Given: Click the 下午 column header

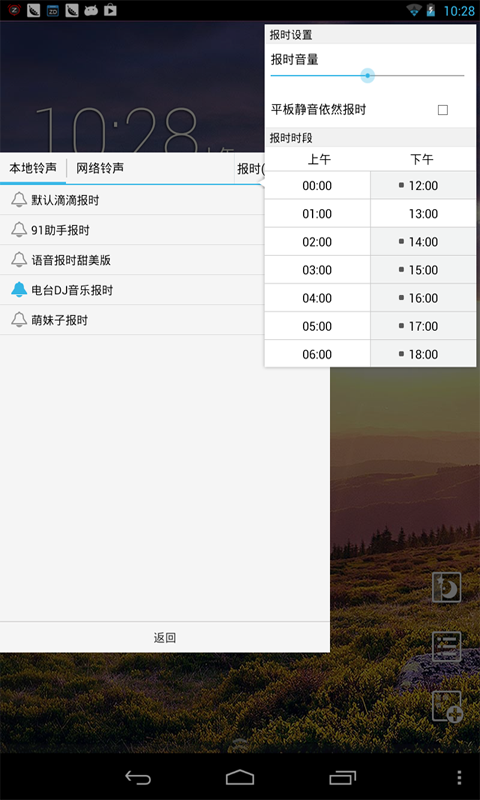Looking at the screenshot, I should pyautogui.click(x=422, y=160).
